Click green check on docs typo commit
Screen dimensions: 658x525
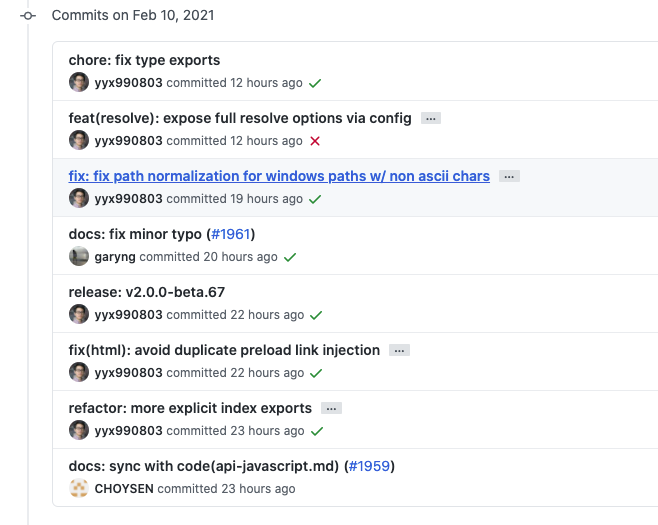[290, 257]
